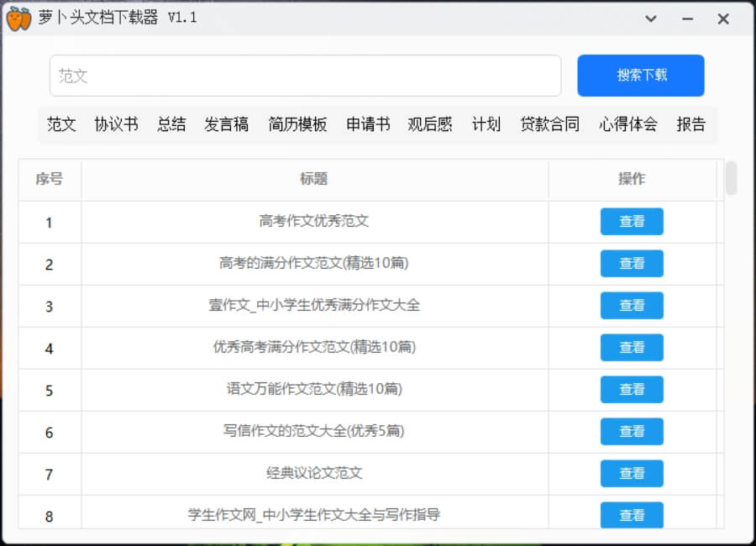Click the carrot app logo icon
This screenshot has height=546, width=756.
click(x=18, y=18)
